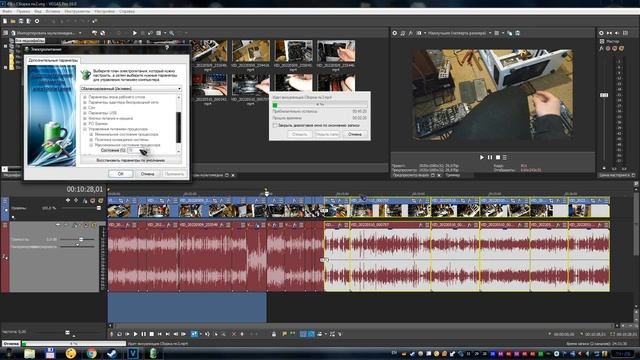Viewport: 640px width, 360px height.
Task: Click the power options tree scrollbar
Action: [x=178, y=127]
